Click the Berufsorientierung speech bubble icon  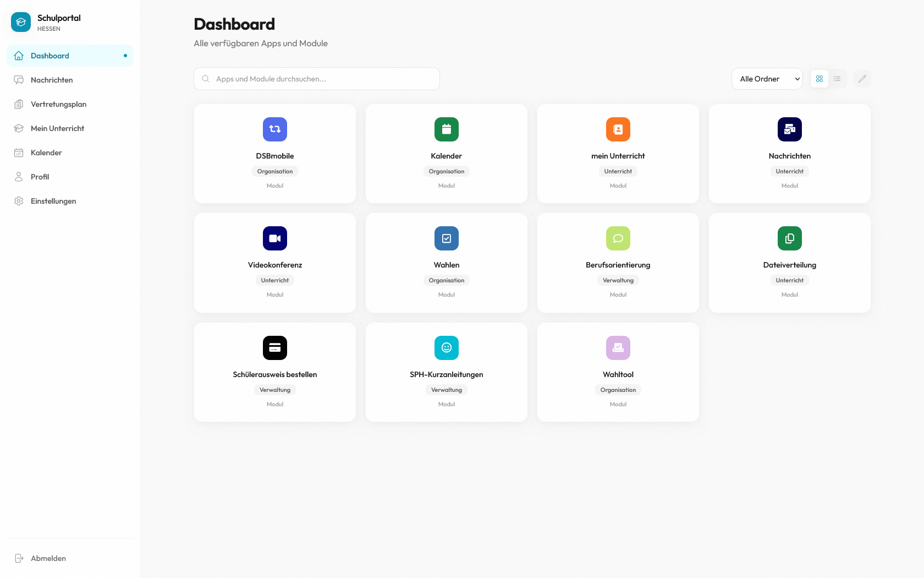pos(618,238)
